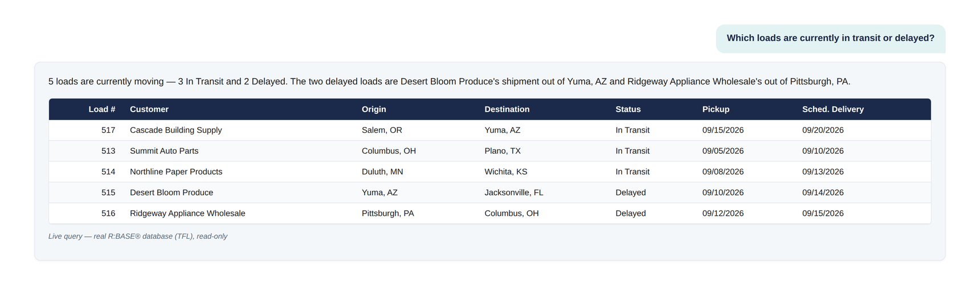This screenshot has height=295, width=980.
Task: Click the Origin column header
Action: point(374,109)
